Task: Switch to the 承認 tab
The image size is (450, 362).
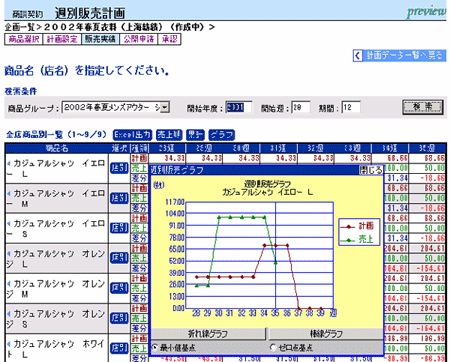Action: pos(169,39)
